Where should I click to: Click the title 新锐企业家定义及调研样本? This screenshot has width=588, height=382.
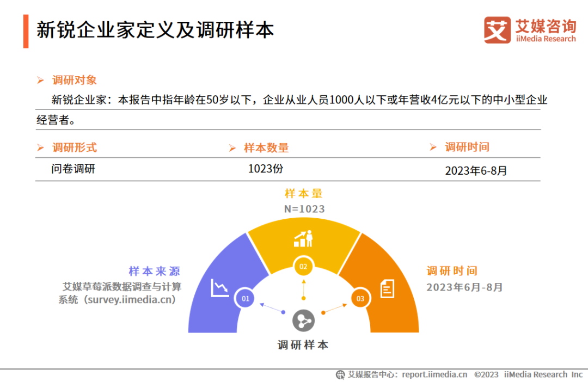pos(155,30)
